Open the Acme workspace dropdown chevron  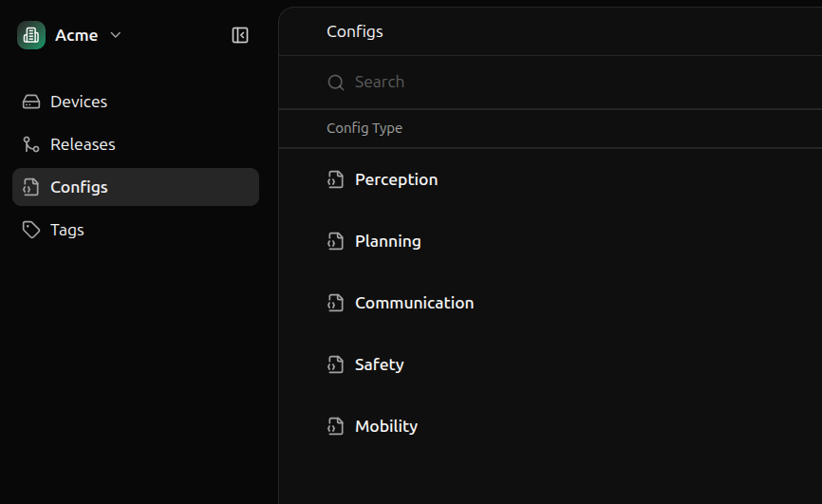(116, 35)
